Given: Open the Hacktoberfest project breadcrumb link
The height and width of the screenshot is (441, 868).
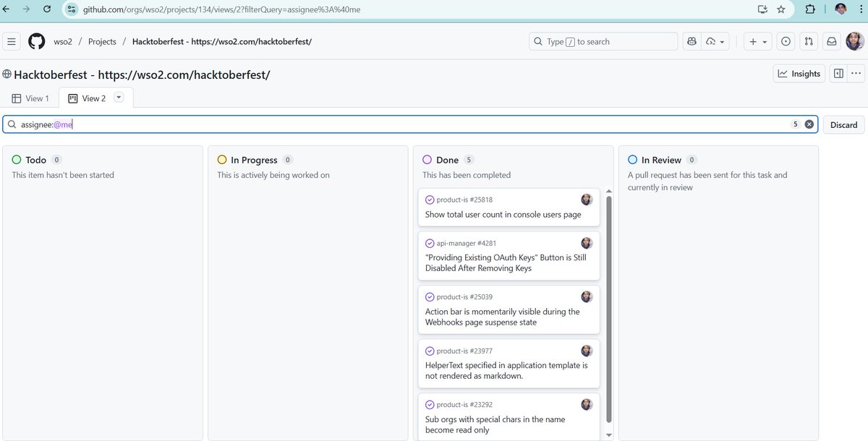Looking at the screenshot, I should 222,42.
